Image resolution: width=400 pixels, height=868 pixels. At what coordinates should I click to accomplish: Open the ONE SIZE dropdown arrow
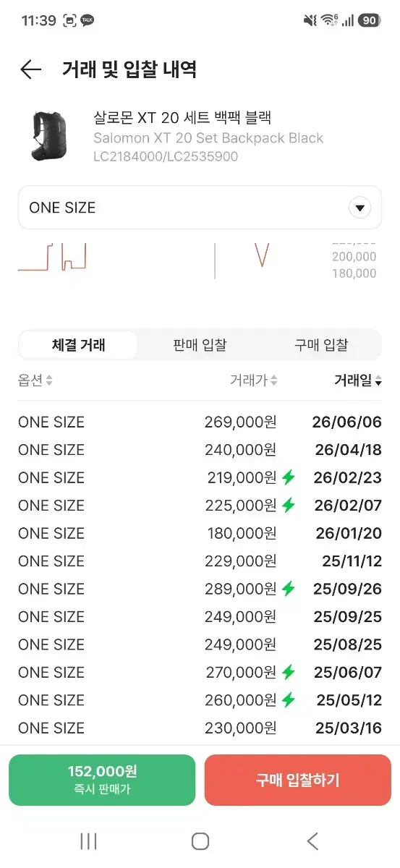(x=359, y=208)
